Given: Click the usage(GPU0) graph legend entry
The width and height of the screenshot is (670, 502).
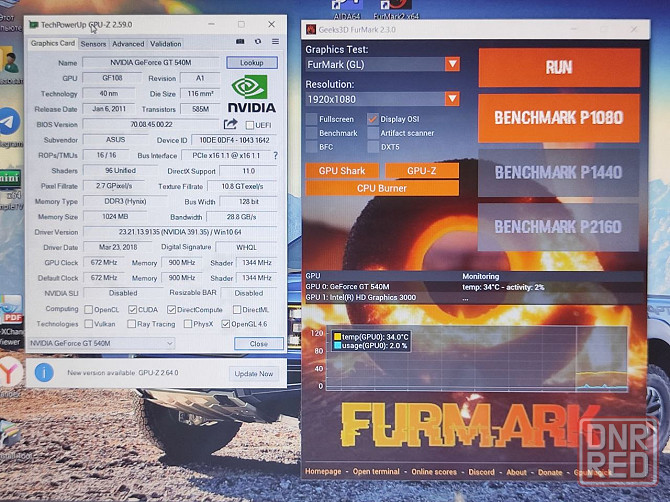Looking at the screenshot, I should [370, 346].
